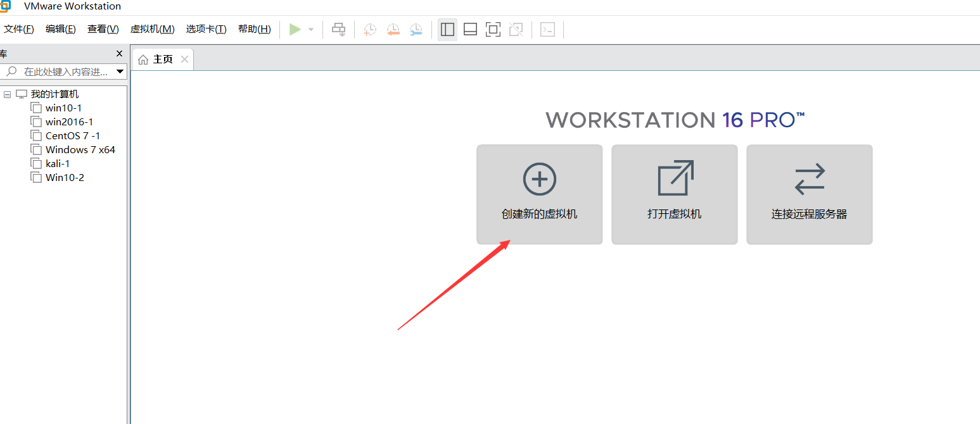Open the power options dropdown arrow
This screenshot has width=980, height=424.
pos(311,29)
